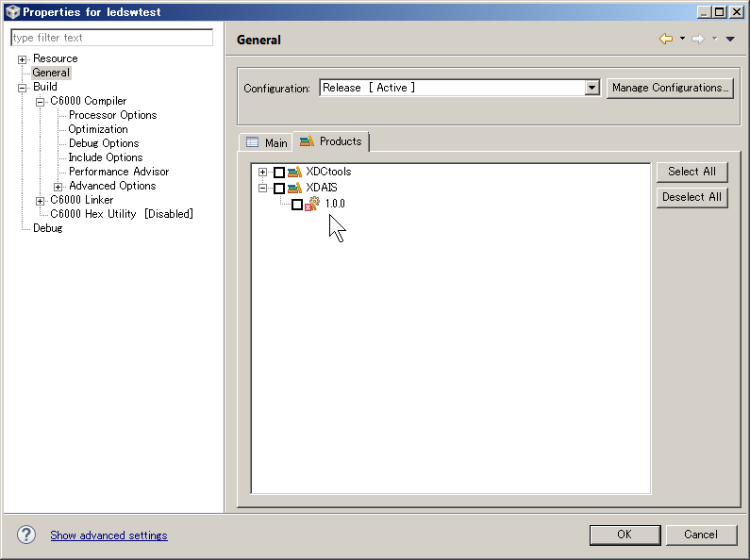Expand the Advanced Options node
The image size is (750, 560).
point(58,187)
